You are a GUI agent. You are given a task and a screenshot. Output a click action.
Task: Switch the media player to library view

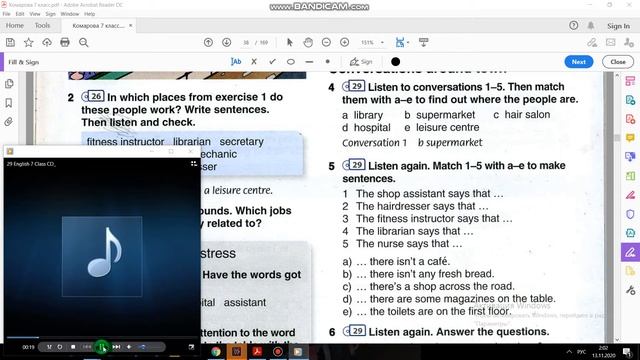(193, 164)
